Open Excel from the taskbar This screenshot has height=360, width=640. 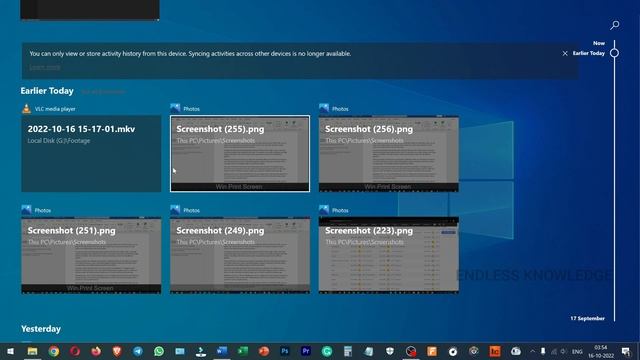pyautogui.click(x=243, y=351)
